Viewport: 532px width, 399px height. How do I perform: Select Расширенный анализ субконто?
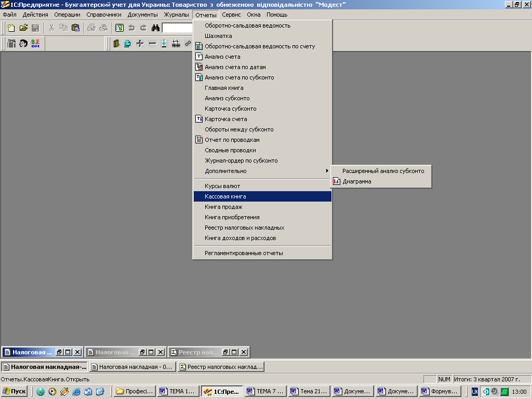pos(381,171)
